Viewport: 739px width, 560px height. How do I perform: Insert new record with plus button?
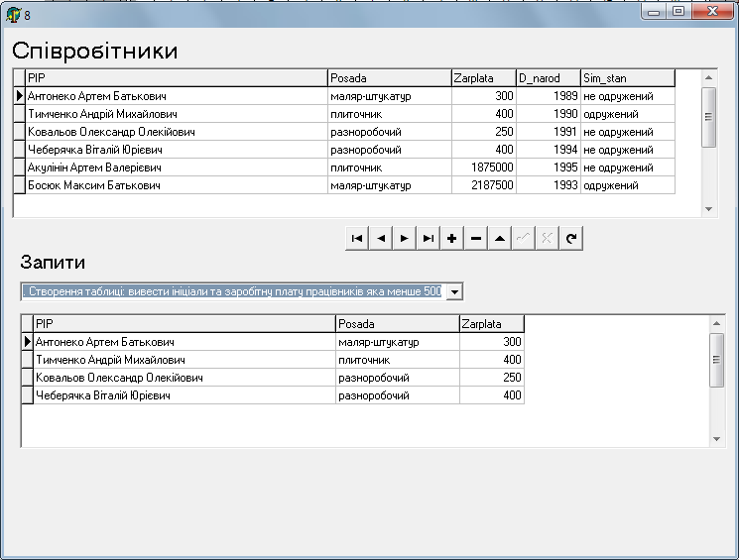451,238
